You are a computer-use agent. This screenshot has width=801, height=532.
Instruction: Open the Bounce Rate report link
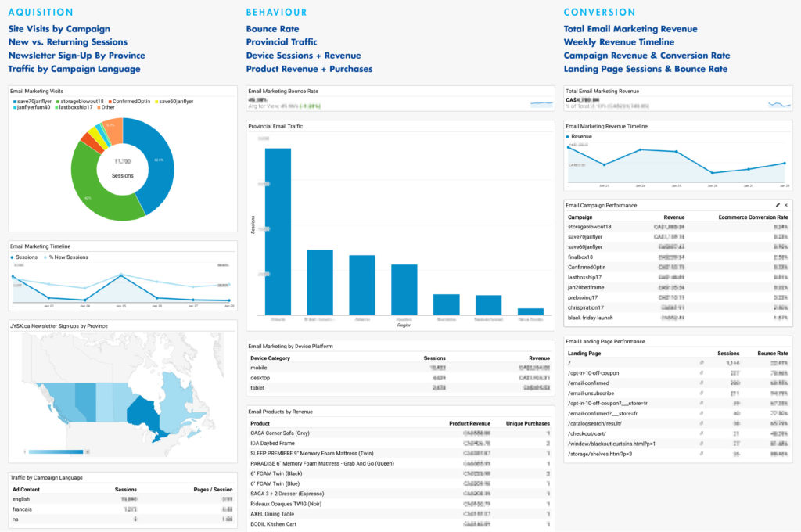pos(272,27)
